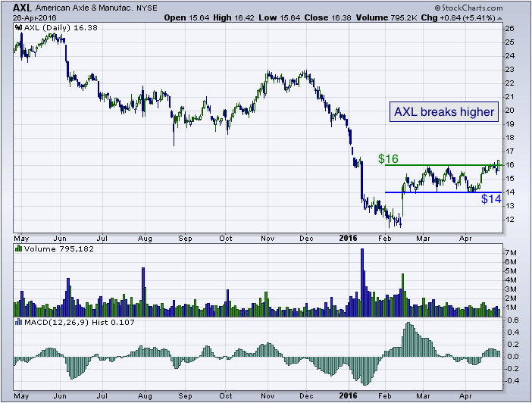
Task: Click the volume bars icon in the volume panel
Action: coord(19,248)
